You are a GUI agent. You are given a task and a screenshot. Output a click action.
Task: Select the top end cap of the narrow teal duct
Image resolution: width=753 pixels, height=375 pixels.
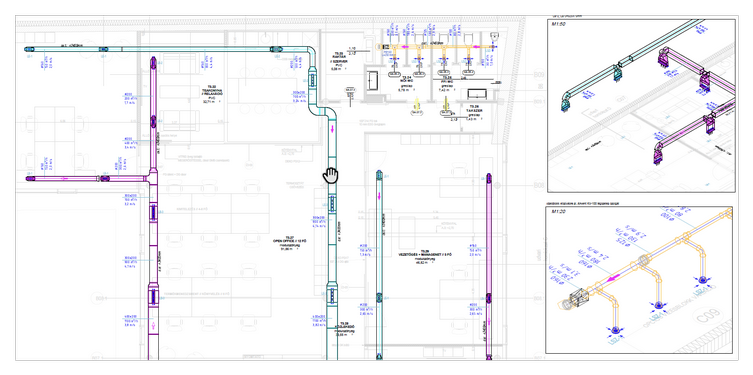(x=379, y=174)
